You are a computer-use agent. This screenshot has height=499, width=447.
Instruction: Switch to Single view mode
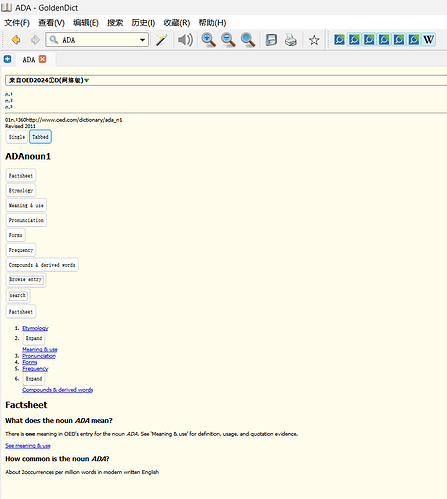click(x=17, y=137)
